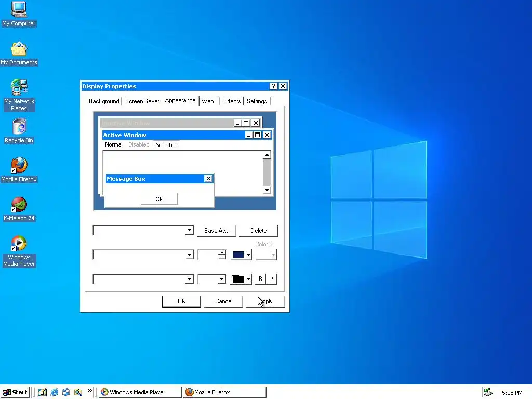
Task: Close the Display Properties dialog
Action: [x=283, y=86]
